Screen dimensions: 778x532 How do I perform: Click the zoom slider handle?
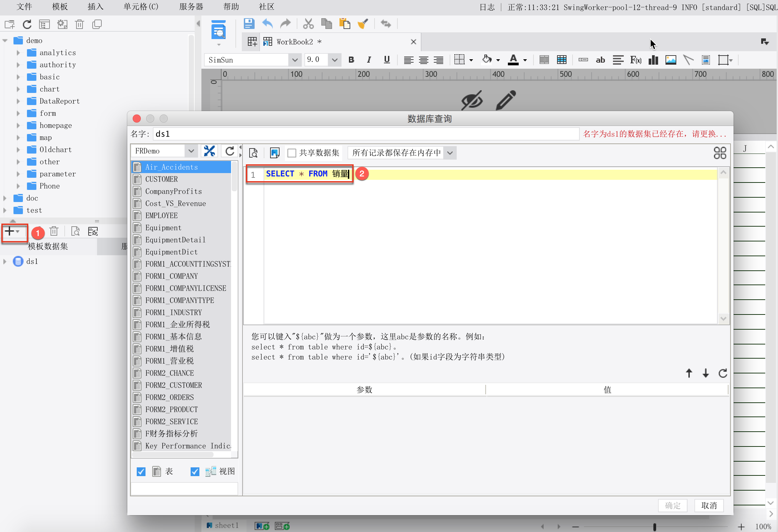tap(654, 527)
